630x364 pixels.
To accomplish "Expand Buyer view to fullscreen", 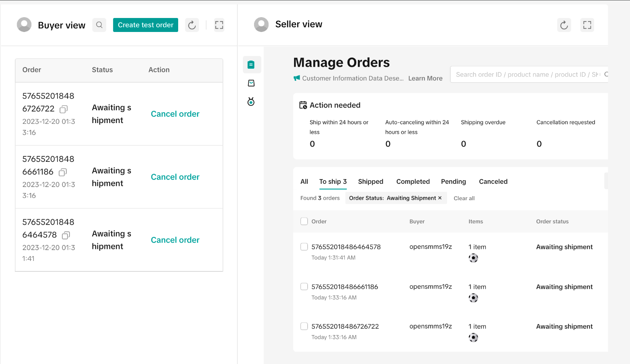I will click(219, 25).
